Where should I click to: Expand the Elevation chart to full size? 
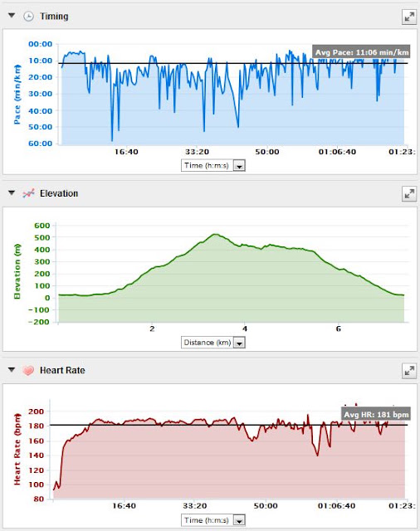pyautogui.click(x=409, y=193)
